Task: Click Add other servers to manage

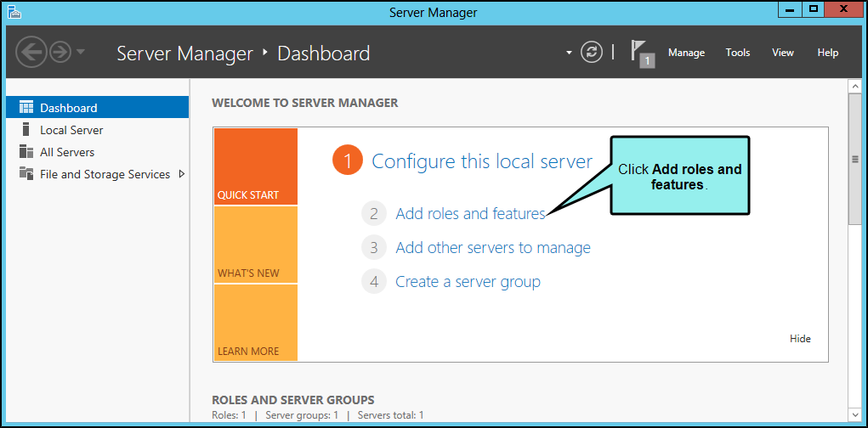Action: (x=493, y=247)
